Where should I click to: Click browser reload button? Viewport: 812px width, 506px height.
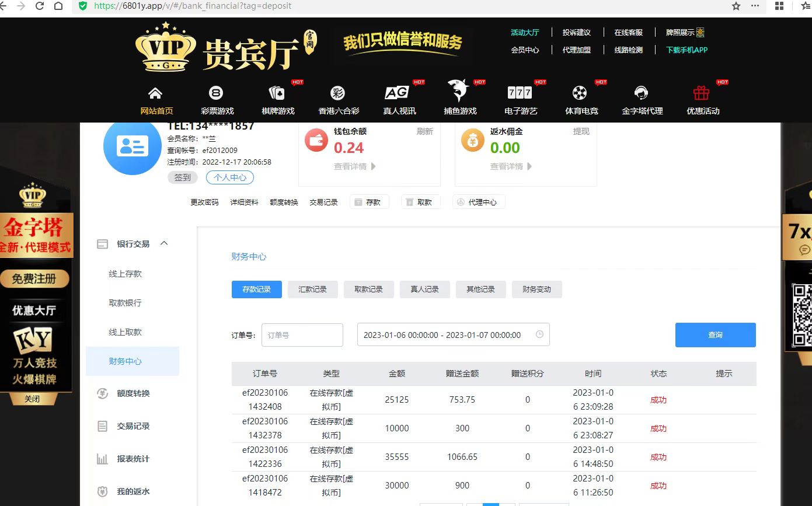coord(40,6)
